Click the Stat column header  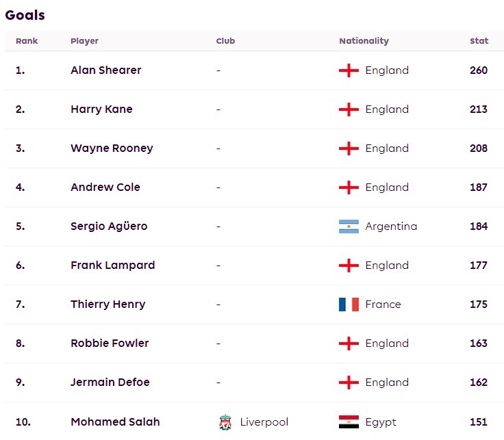(x=479, y=41)
